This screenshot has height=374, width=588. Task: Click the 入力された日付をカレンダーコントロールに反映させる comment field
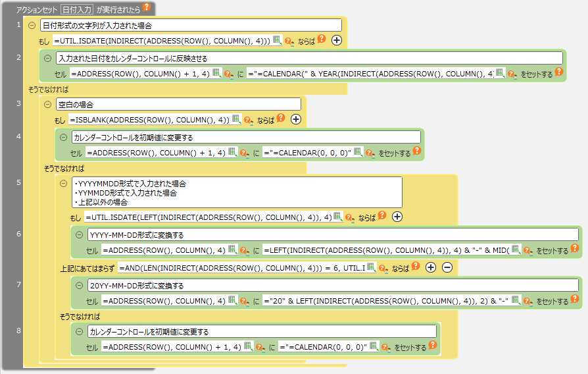tap(309, 58)
